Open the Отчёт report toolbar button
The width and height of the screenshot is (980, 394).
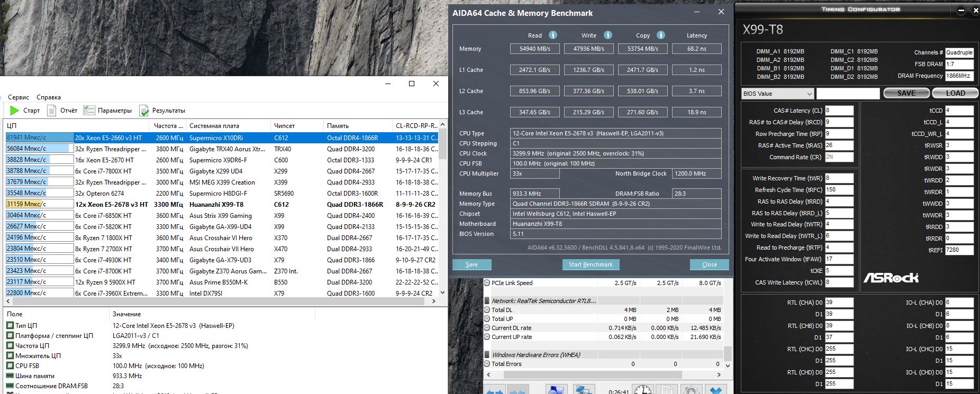[62, 111]
